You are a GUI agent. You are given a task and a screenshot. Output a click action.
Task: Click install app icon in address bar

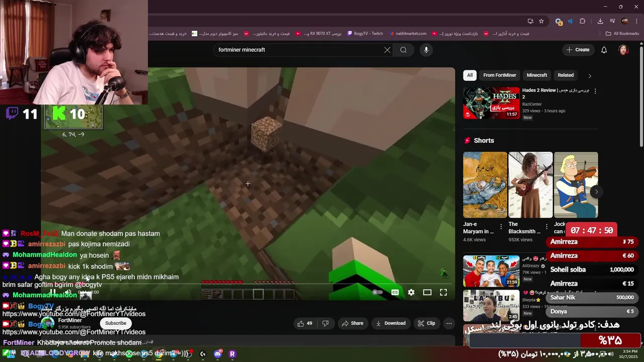(530, 21)
